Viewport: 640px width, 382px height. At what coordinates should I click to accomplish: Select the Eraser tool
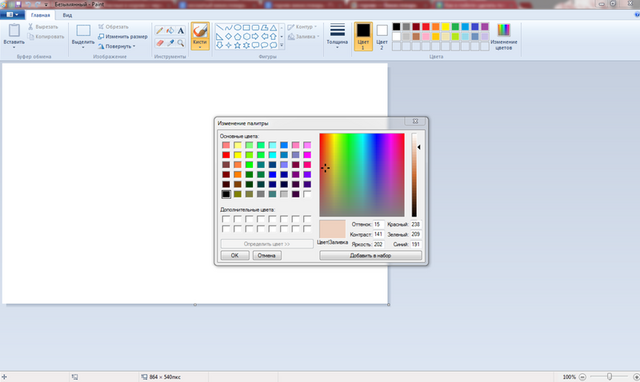click(x=160, y=43)
